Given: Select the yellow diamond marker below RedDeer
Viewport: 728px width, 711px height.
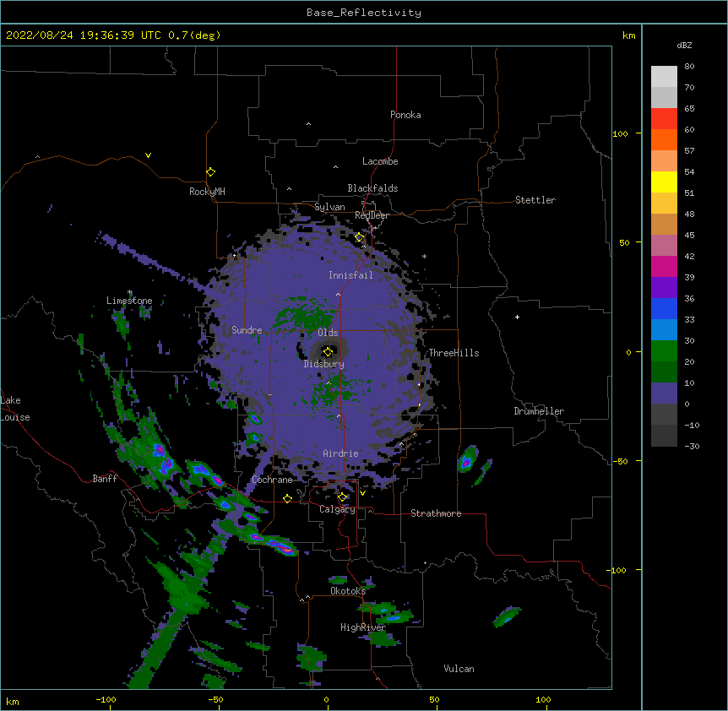Looking at the screenshot, I should 359,237.
